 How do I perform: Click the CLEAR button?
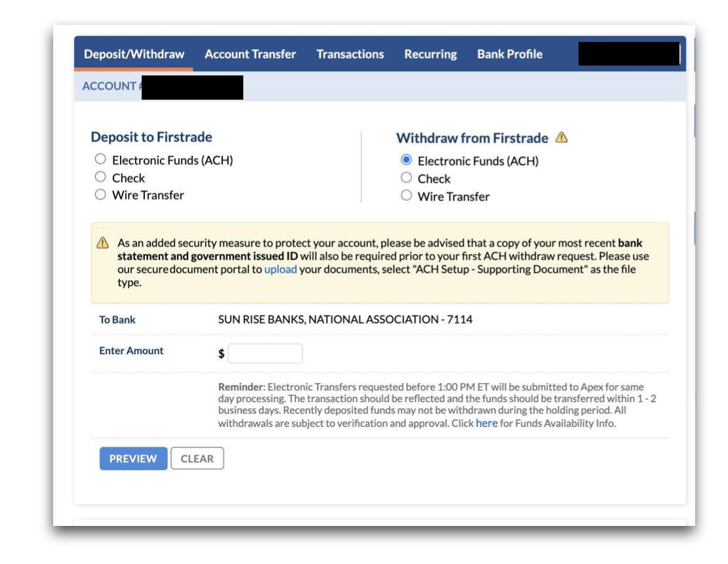pos(197,458)
